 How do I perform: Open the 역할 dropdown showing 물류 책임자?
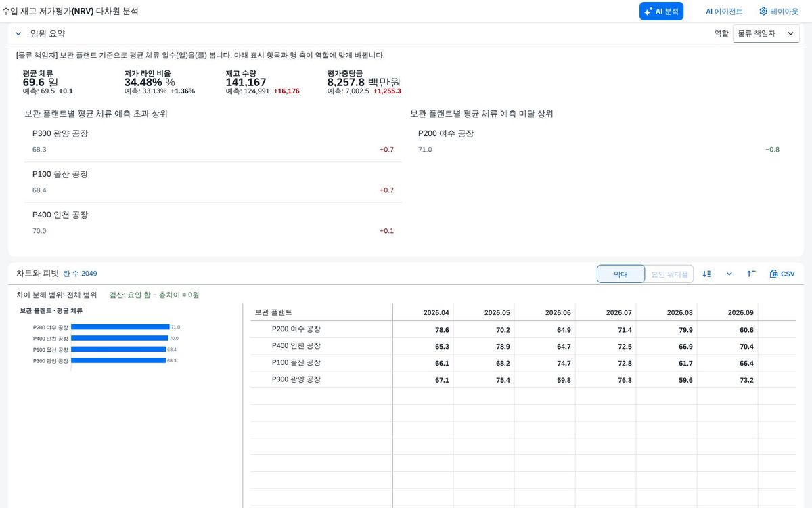pyautogui.click(x=766, y=33)
